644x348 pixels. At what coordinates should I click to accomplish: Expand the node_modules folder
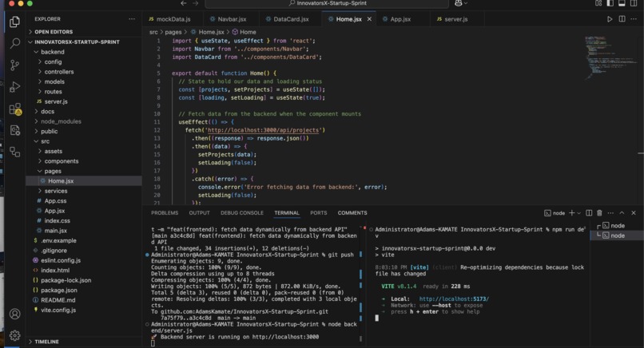[x=62, y=121]
